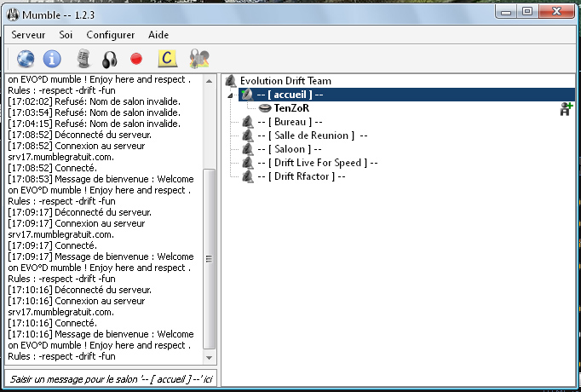Image resolution: width=581 pixels, height=392 pixels.
Task: Click the log scrollbar down arrow
Action: pos(210,358)
